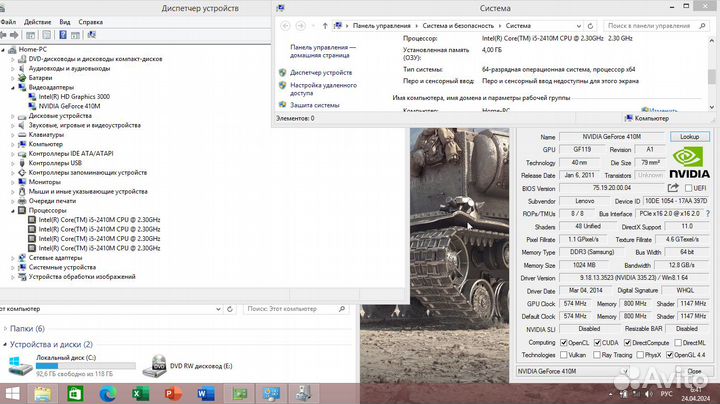Open Панель управления — домашняя страница link

click(x=323, y=51)
